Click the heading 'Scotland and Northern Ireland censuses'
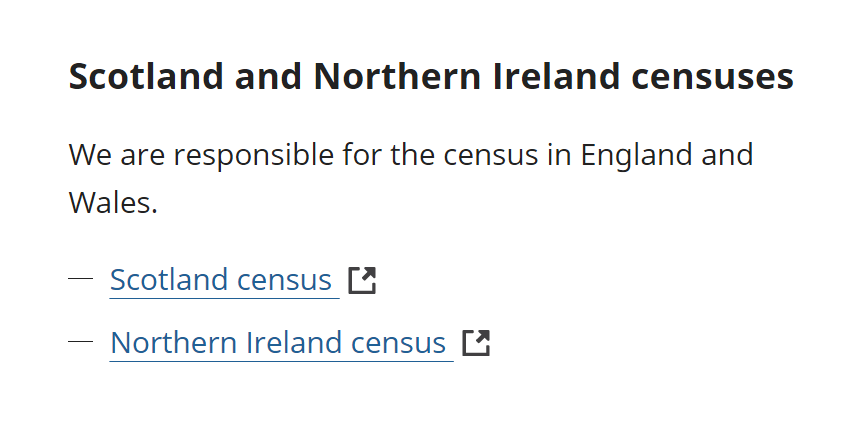Image resolution: width=846 pixels, height=448 pixels. [431, 76]
